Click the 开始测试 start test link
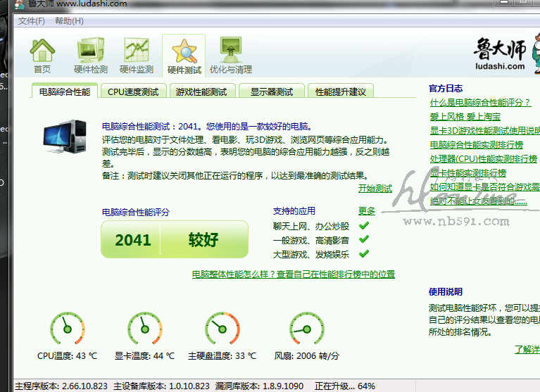The height and width of the screenshot is (392, 540). (375, 189)
